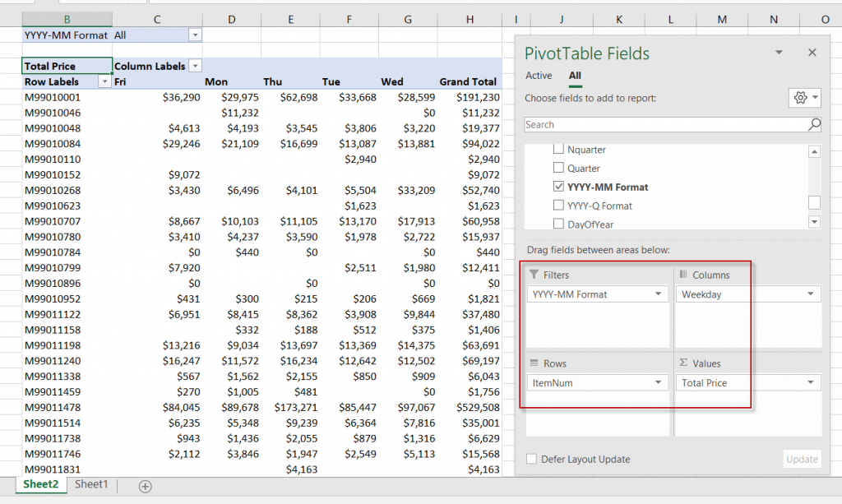Switch to the Active tab in PivotTable Fields
This screenshot has width=842, height=504.
539,76
